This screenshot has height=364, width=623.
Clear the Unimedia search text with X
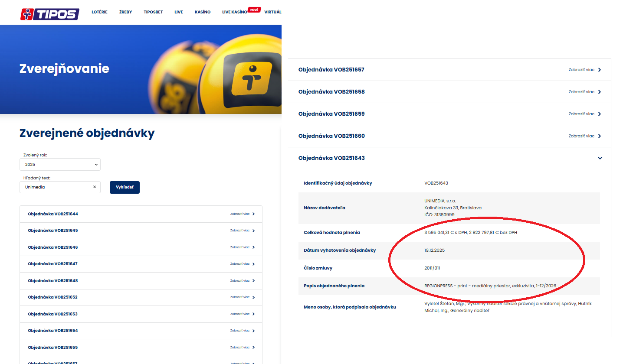pyautogui.click(x=94, y=187)
